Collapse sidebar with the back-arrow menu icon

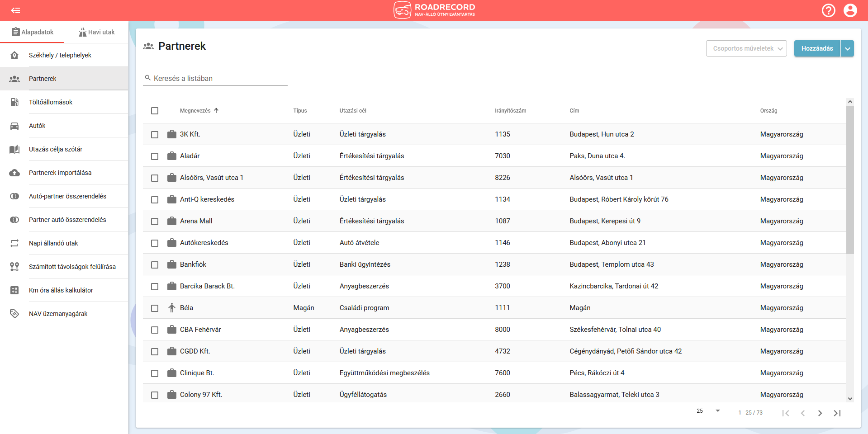(x=16, y=10)
